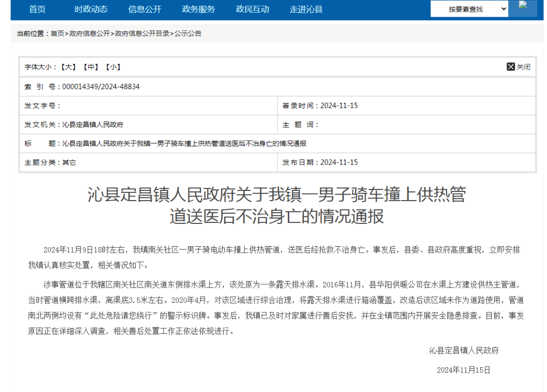
Task: Click the large article headline
Action: click(277, 206)
